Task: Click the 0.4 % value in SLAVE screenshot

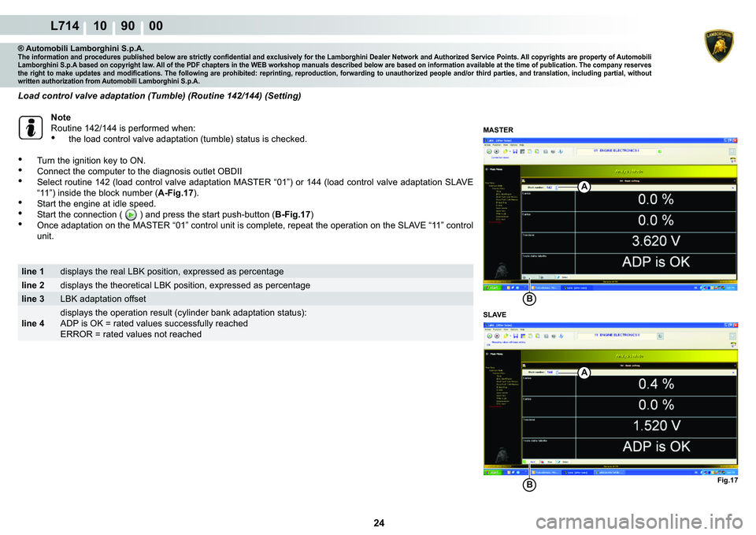Action: [656, 384]
